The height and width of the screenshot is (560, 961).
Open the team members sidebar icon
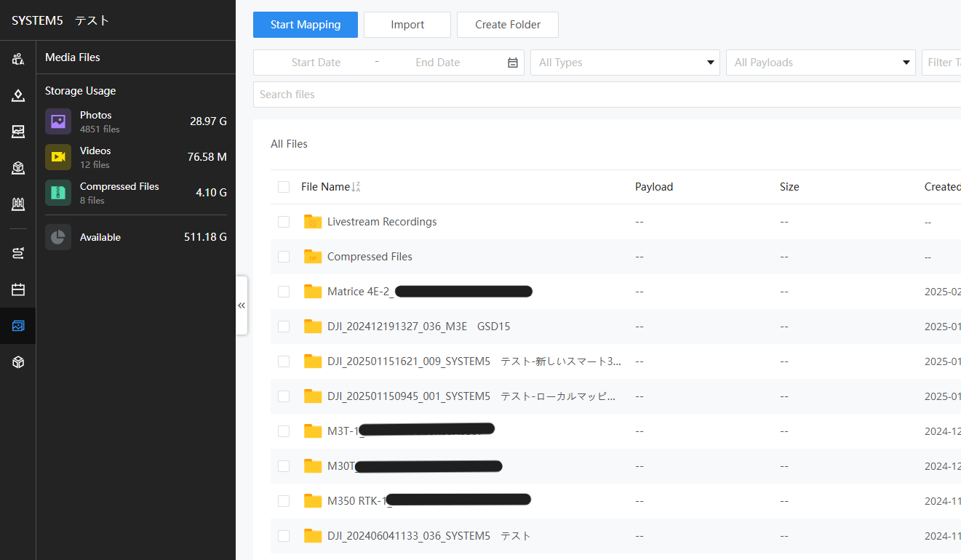[18, 59]
